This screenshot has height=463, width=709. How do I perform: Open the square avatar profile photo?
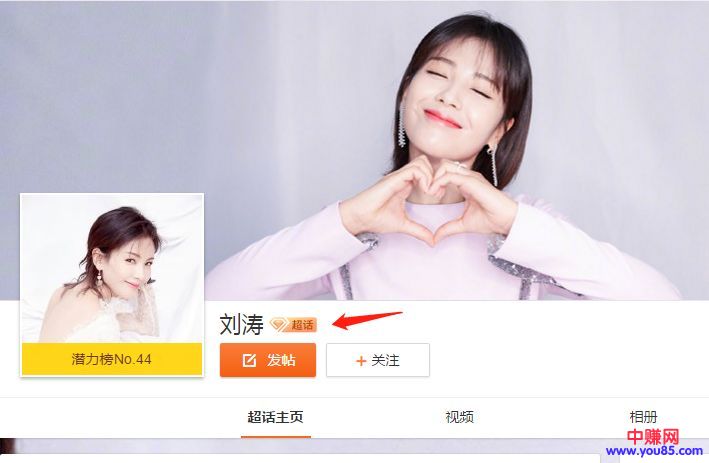112,269
